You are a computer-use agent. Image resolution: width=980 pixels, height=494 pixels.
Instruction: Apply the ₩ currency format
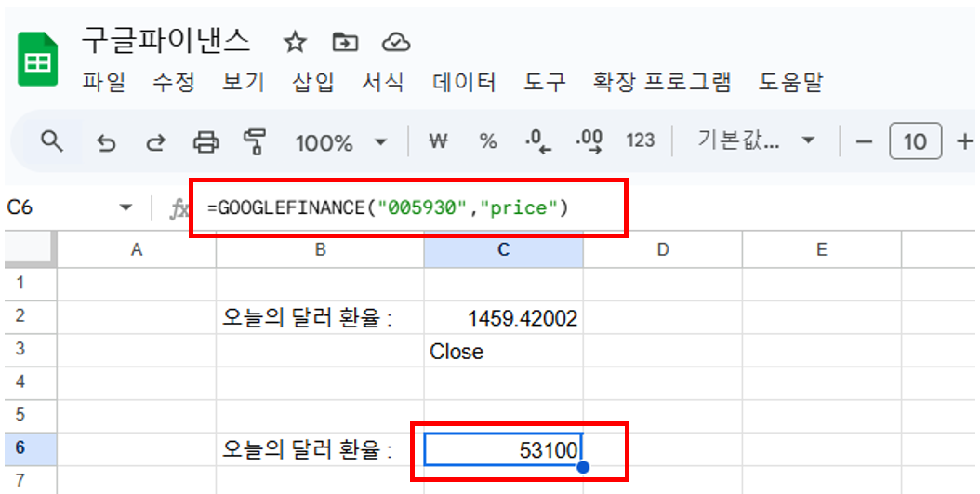439,142
